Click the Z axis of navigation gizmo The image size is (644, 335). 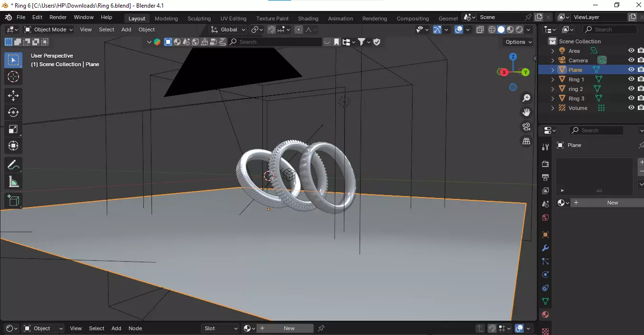coord(513,57)
